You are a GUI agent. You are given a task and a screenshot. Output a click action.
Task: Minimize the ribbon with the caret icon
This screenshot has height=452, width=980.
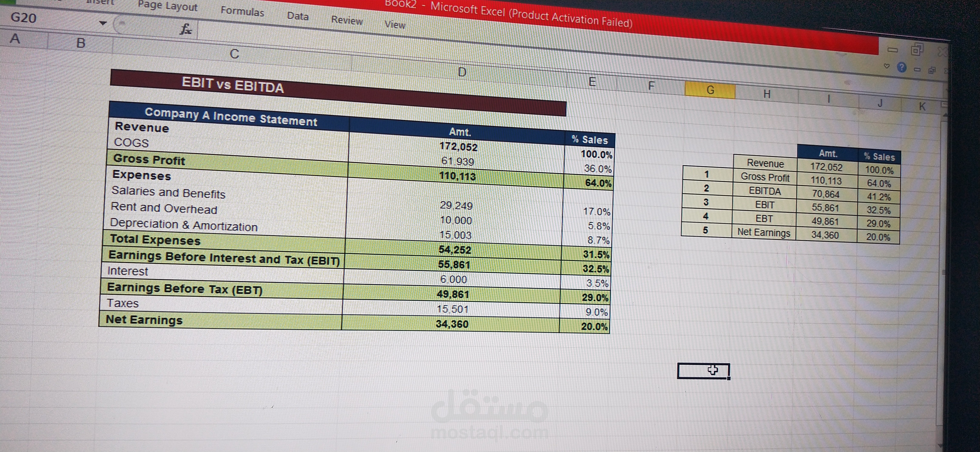tap(886, 66)
